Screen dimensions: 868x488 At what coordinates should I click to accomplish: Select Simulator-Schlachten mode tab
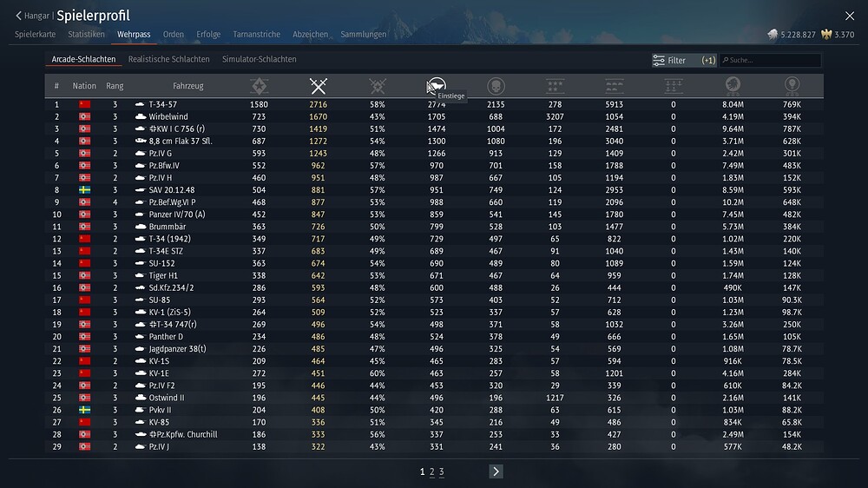coord(259,60)
